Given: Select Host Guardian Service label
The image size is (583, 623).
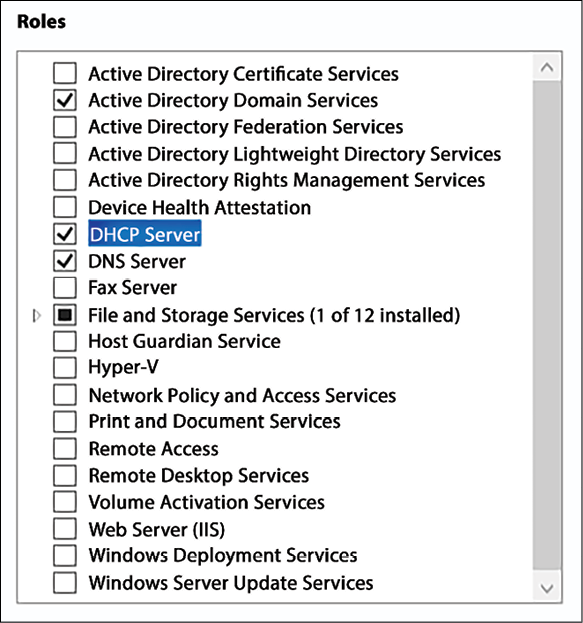Looking at the screenshot, I should pos(184,341).
